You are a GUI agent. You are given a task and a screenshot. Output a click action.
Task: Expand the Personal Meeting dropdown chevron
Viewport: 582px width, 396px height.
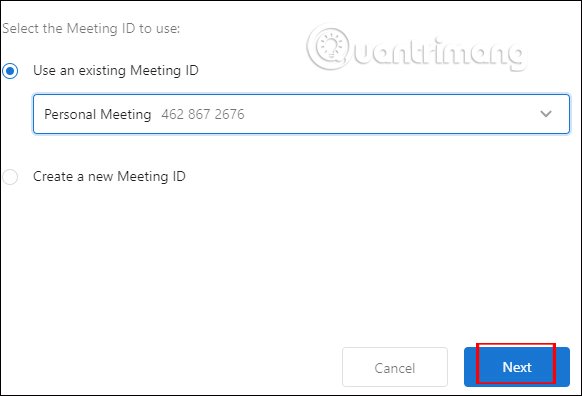[x=546, y=114]
